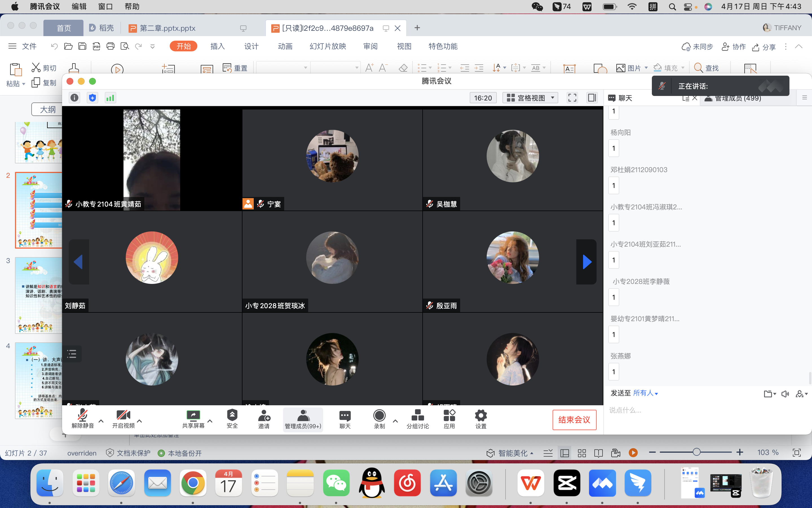The height and width of the screenshot is (508, 812).
Task: Switch to 第二章.pptx.pptx document tab
Action: pos(167,28)
